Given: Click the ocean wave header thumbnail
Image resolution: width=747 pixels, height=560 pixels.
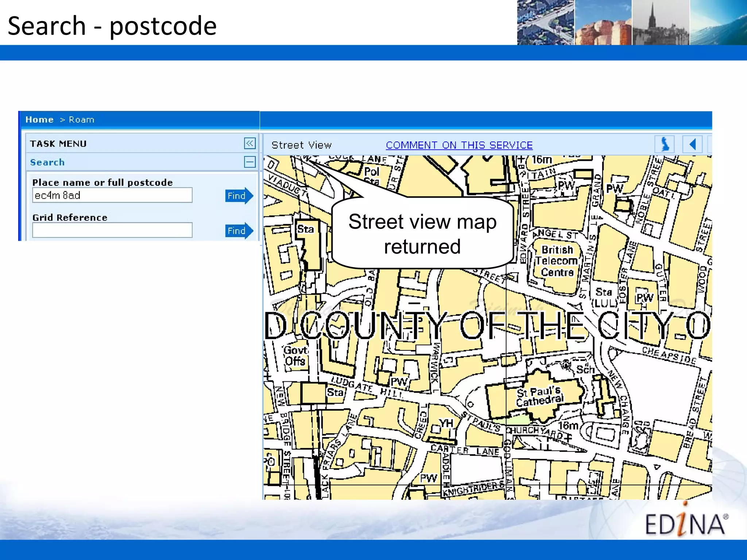Looking at the screenshot, I should pos(719,23).
